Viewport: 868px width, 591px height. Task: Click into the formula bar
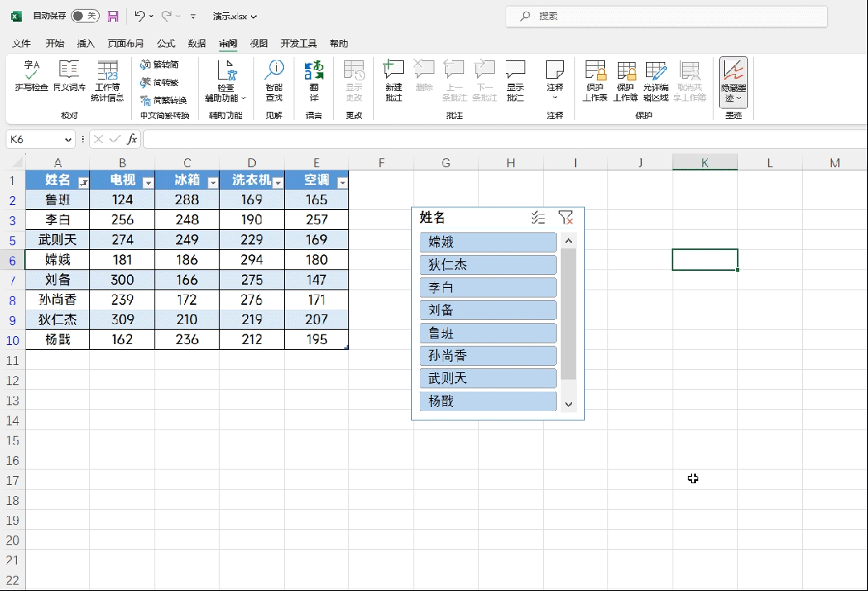click(x=505, y=139)
